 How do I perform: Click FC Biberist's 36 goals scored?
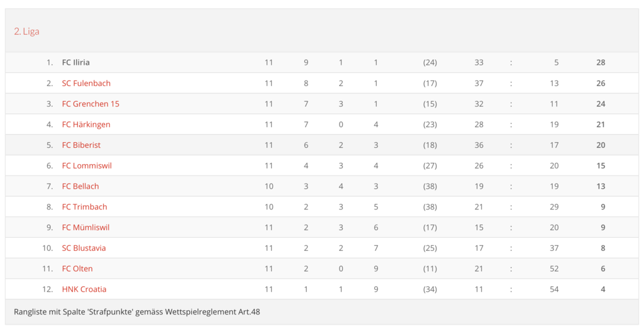coord(479,145)
